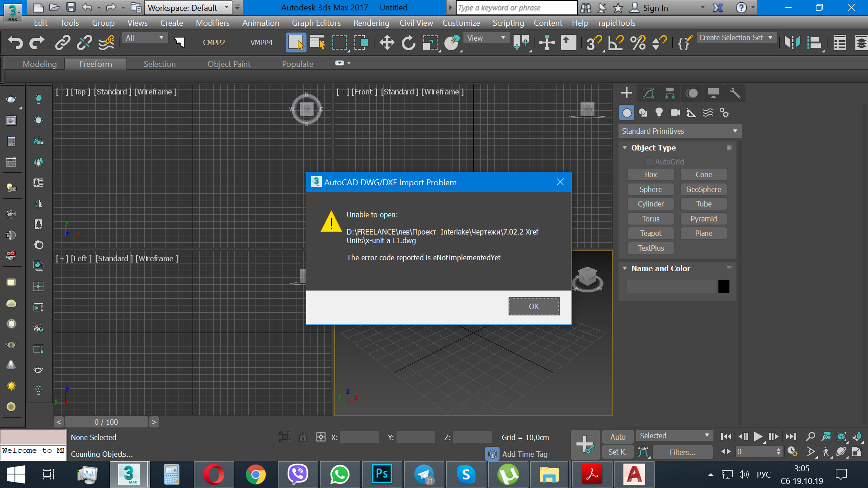This screenshot has height=488, width=868.
Task: Click the Select and Link icon
Action: 63,43
